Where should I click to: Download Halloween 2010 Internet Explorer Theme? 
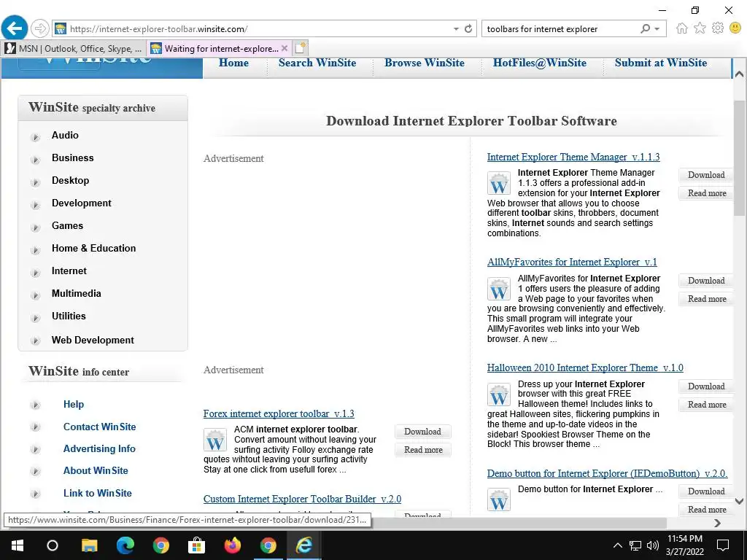click(x=706, y=386)
